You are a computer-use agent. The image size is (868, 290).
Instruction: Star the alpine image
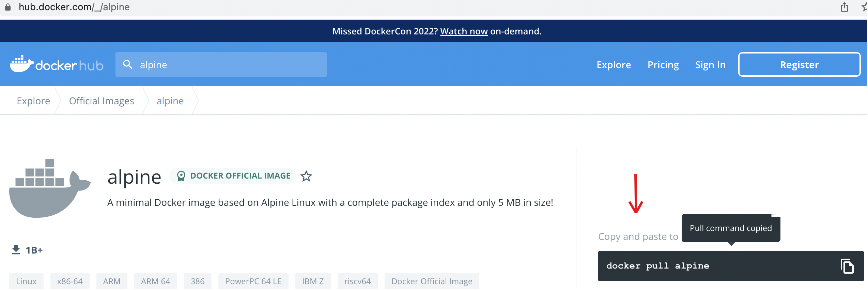306,176
